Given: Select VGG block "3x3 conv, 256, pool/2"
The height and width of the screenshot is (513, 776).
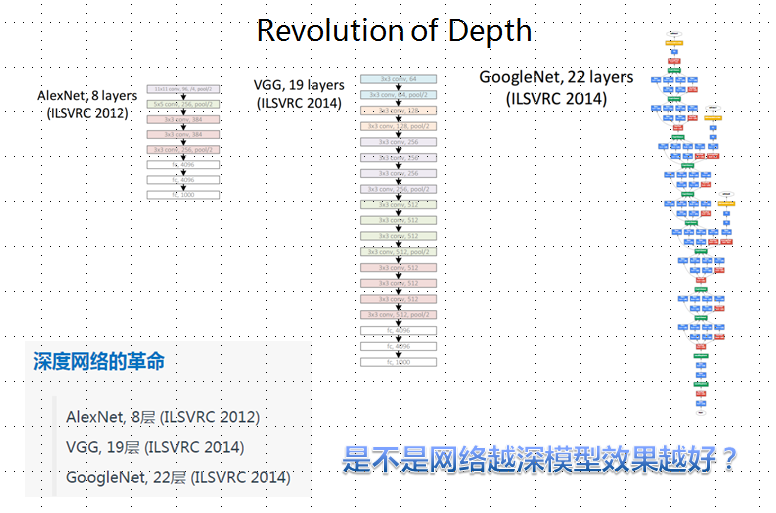Looking at the screenshot, I should [398, 189].
